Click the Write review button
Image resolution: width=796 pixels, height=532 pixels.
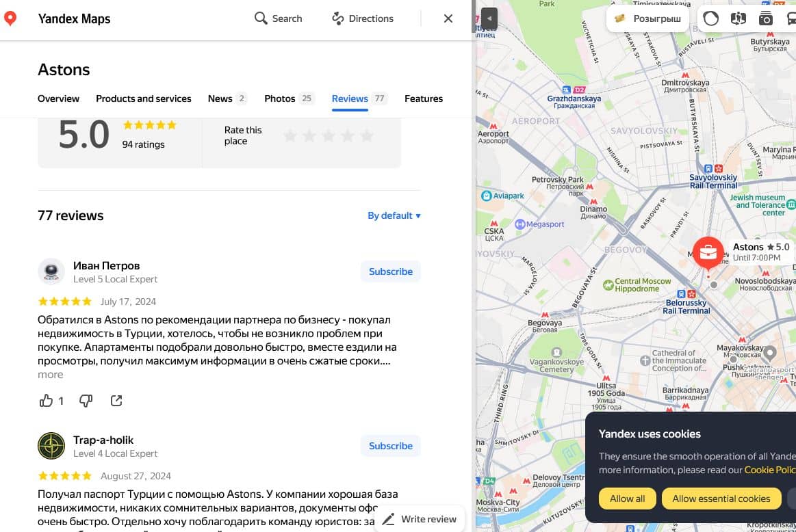coord(420,519)
